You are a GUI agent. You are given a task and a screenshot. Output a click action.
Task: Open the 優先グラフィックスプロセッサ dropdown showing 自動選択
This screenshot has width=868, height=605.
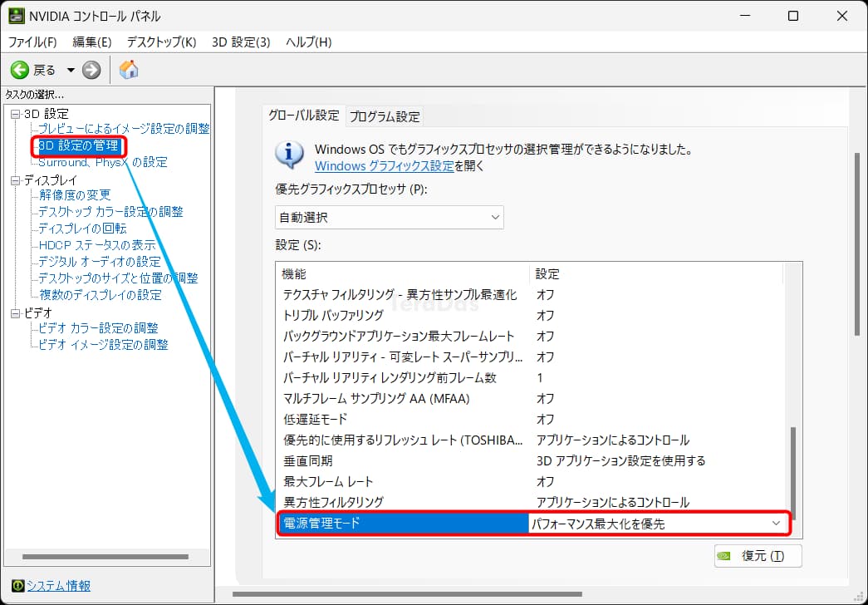coord(390,217)
